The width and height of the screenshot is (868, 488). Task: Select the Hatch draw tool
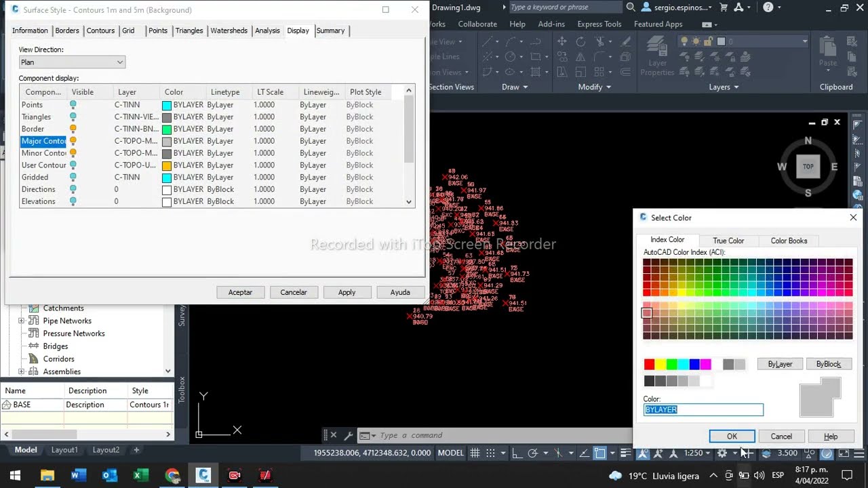[x=537, y=72]
